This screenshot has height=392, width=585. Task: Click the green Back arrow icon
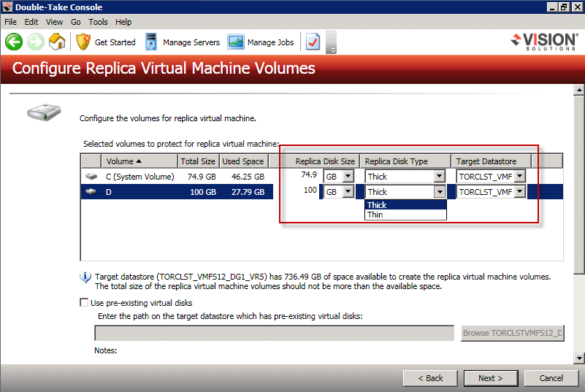pos(14,42)
